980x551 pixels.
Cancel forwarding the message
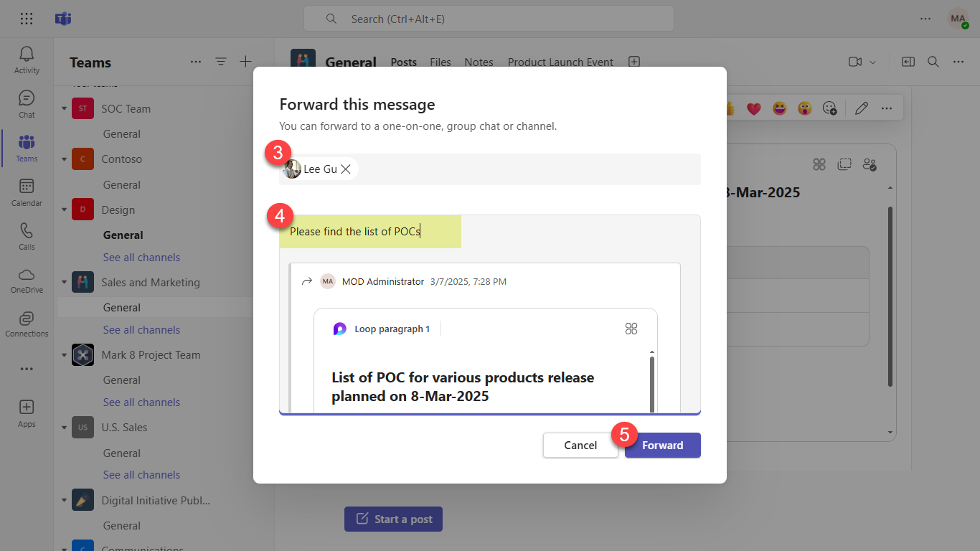click(x=580, y=446)
